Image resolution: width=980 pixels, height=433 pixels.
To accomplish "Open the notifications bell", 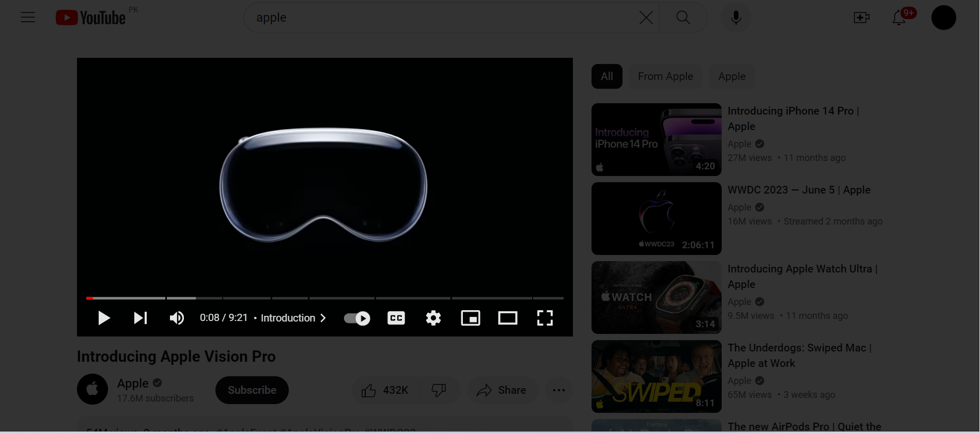I will [x=899, y=18].
